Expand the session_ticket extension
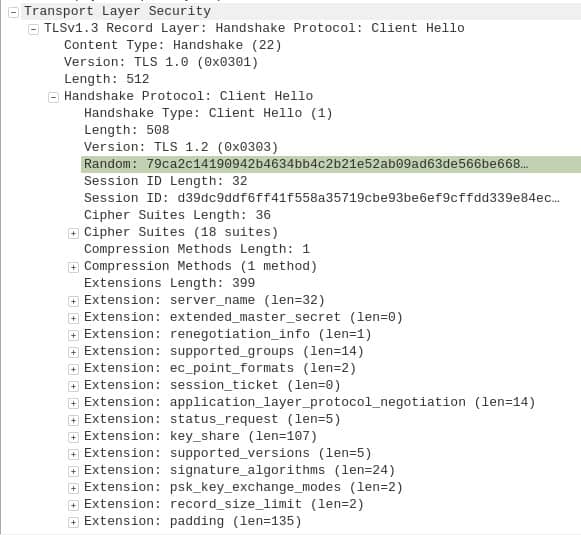581x535 pixels. tap(73, 386)
